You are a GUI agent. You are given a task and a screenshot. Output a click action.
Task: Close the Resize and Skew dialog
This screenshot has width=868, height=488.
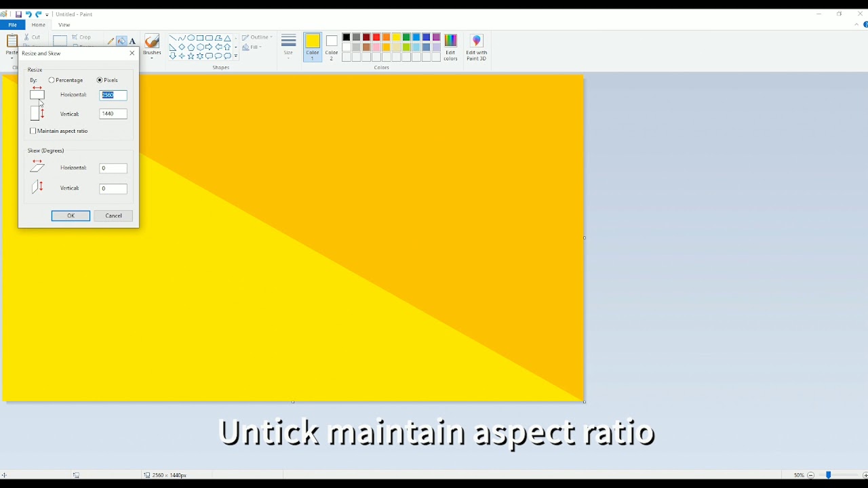click(132, 53)
